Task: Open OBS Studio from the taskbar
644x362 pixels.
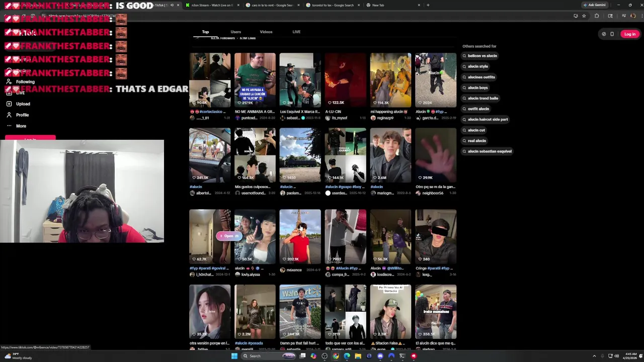Action: (x=325, y=356)
